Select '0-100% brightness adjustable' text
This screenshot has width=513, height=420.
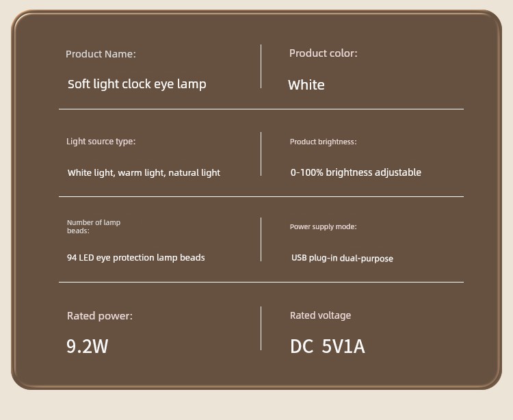[x=356, y=172]
